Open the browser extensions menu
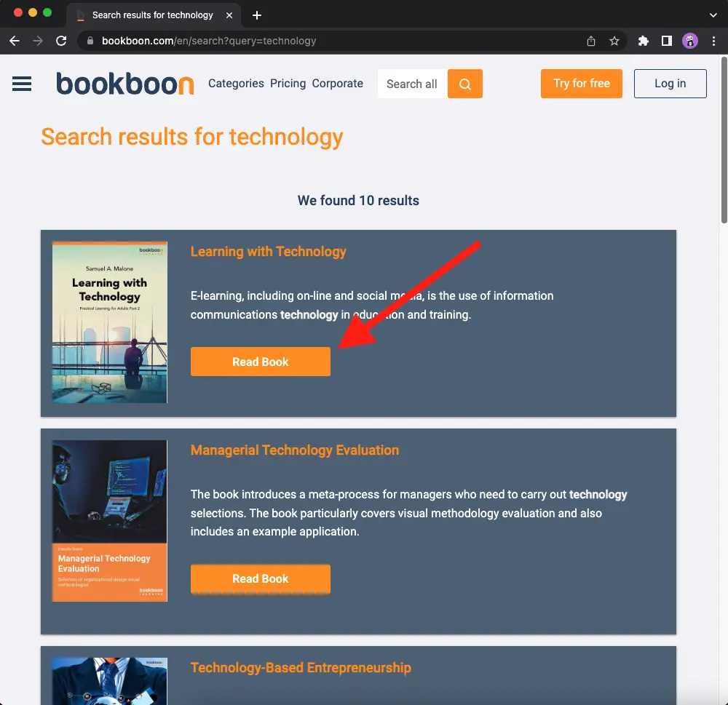The height and width of the screenshot is (705, 728). click(643, 41)
